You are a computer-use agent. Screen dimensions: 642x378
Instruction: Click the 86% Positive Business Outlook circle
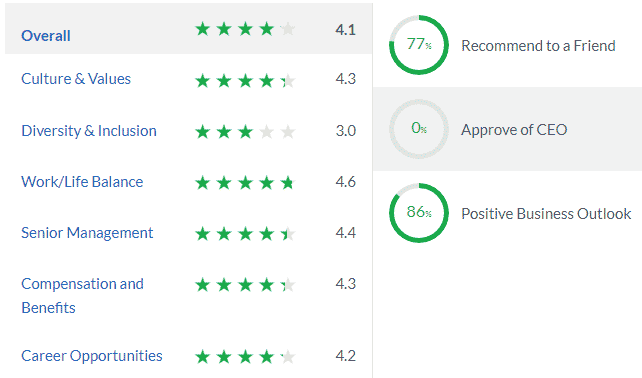click(418, 213)
